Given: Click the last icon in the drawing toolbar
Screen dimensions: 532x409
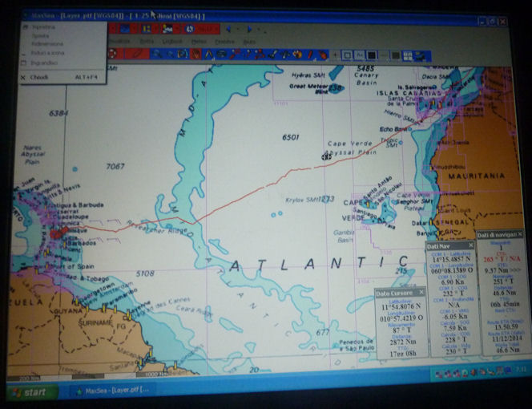Looking at the screenshot, I should coord(421,56).
